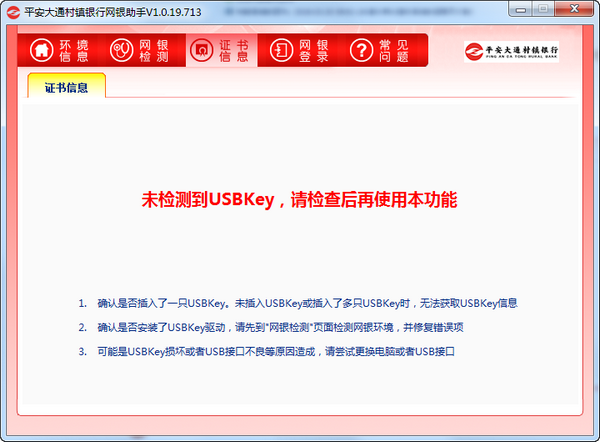Click the 环境信息 toolbar label

(x=74, y=51)
